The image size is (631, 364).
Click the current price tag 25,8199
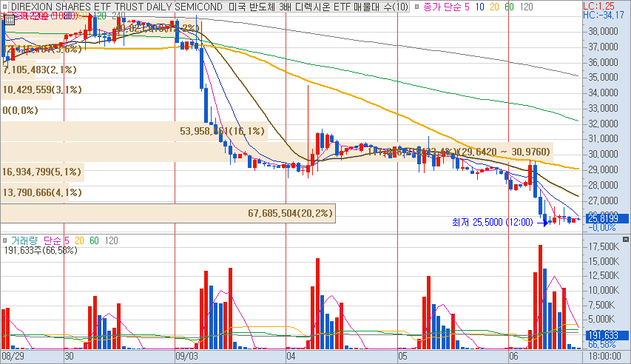pos(606,218)
